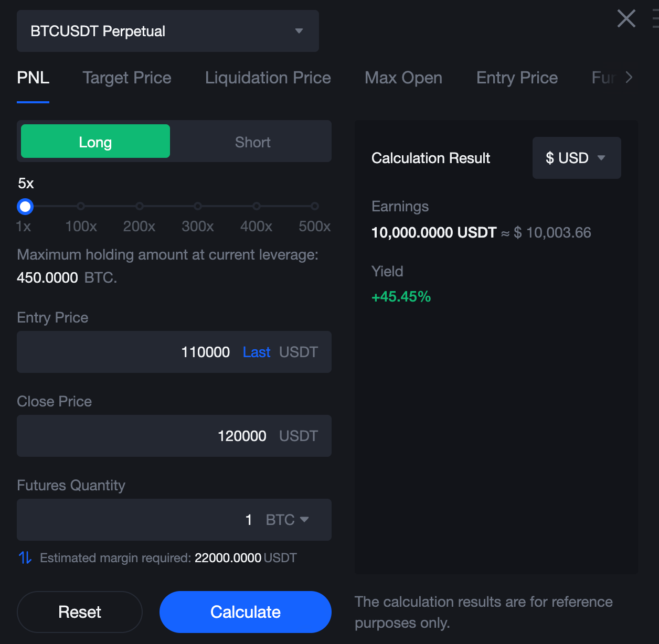Select the Long position toggle
Viewport: 659px width, 644px height.
pyautogui.click(x=95, y=142)
